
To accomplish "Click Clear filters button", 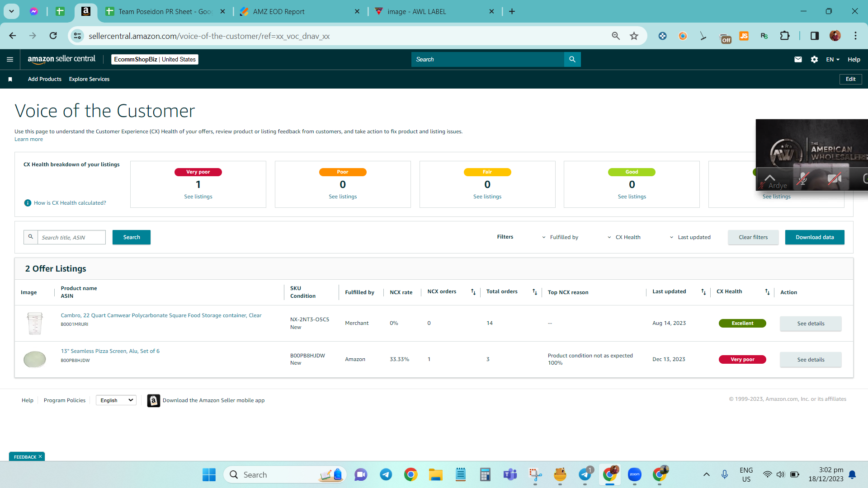I will [x=753, y=237].
